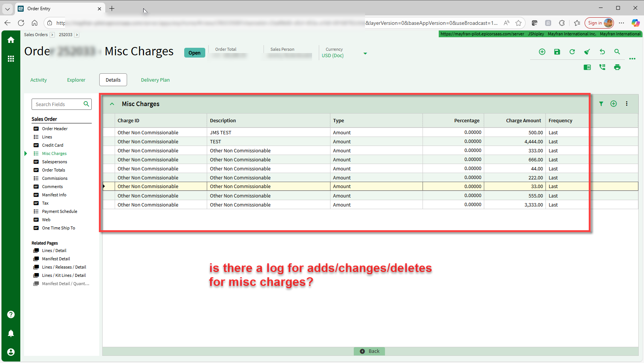Click the USD (Doc) currency value
Screen dimensions: 644x363
point(333,56)
